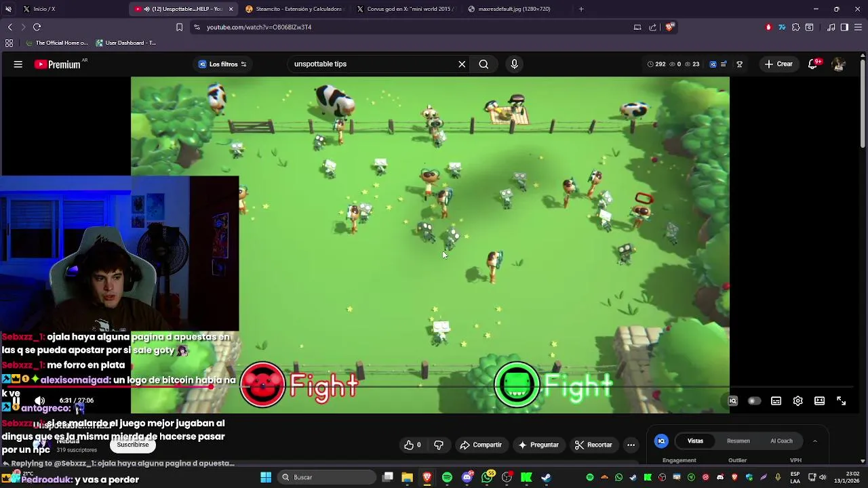
Task: Click the taskbar Buscar search box
Action: pyautogui.click(x=325, y=477)
